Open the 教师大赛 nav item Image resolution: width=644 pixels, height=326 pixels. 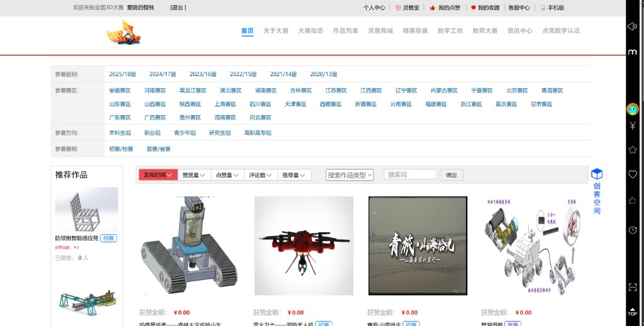click(x=485, y=30)
